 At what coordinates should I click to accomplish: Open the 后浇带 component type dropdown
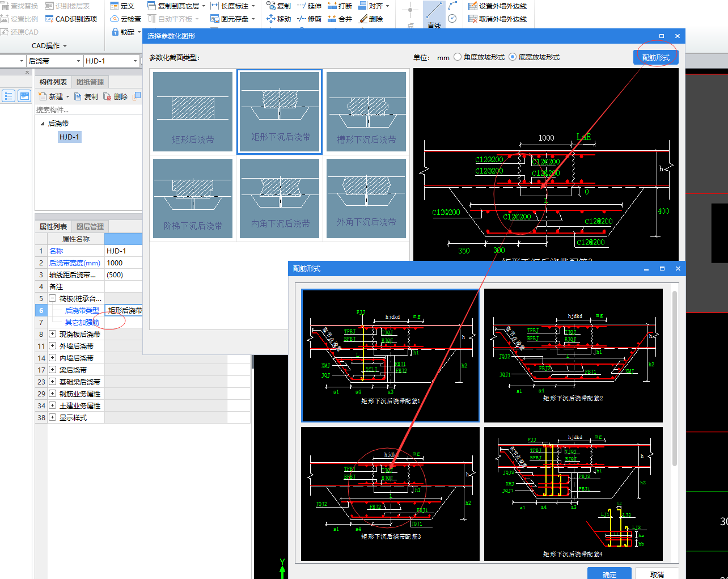tap(79, 61)
